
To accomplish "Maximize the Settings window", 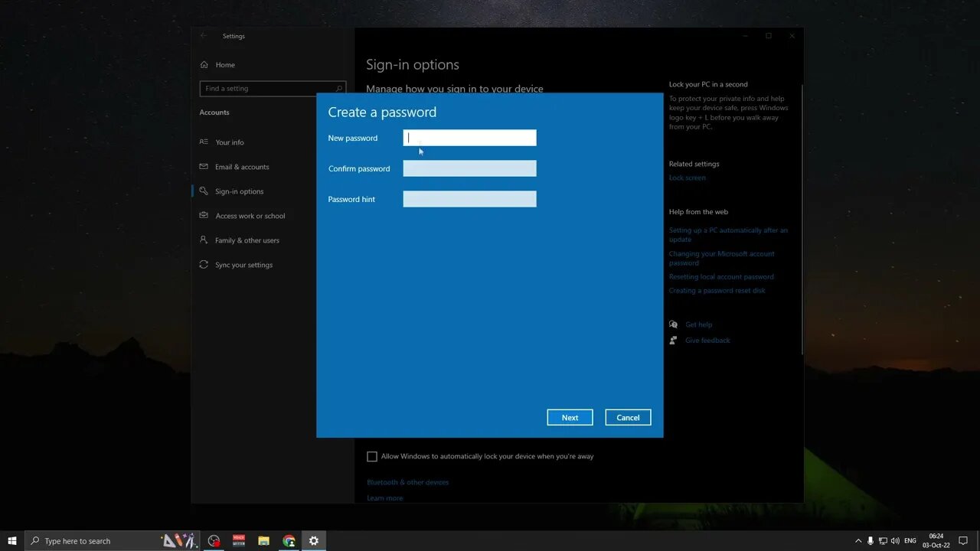I will pyautogui.click(x=769, y=36).
